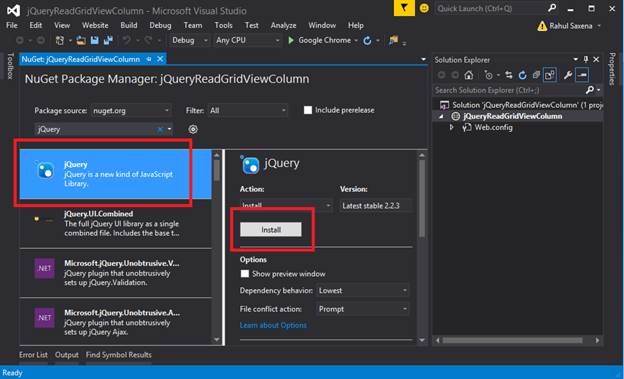The image size is (624, 379).
Task: Click the Refresh icon in Solution Explorer toolbar
Action: (x=523, y=74)
